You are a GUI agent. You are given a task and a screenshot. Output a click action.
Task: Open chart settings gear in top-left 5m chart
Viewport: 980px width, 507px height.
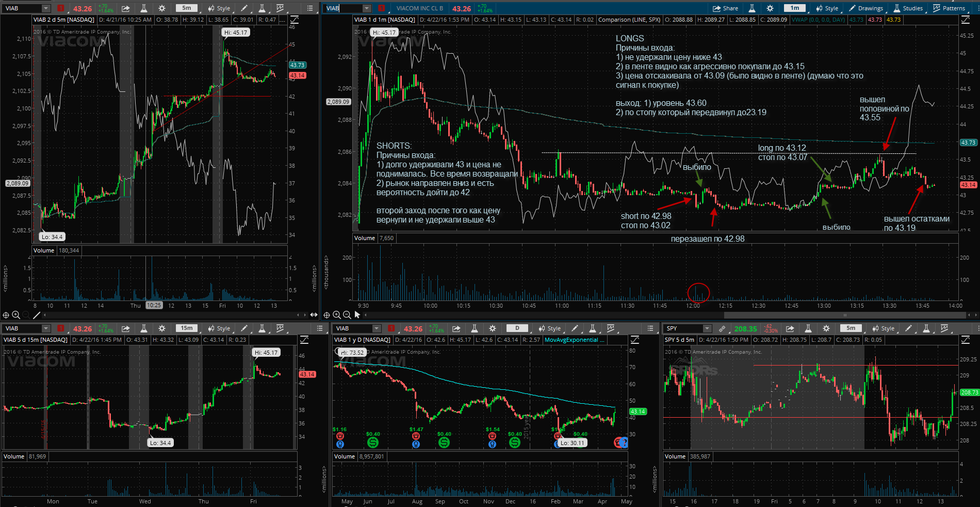(162, 8)
